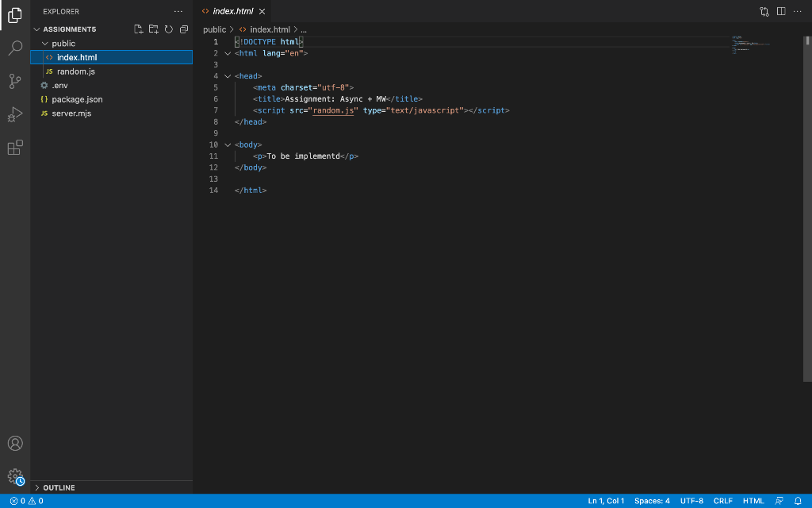Screen dimensions: 812x508
Task: Click the breadcrumb ellipsis segment
Action: 304,29
